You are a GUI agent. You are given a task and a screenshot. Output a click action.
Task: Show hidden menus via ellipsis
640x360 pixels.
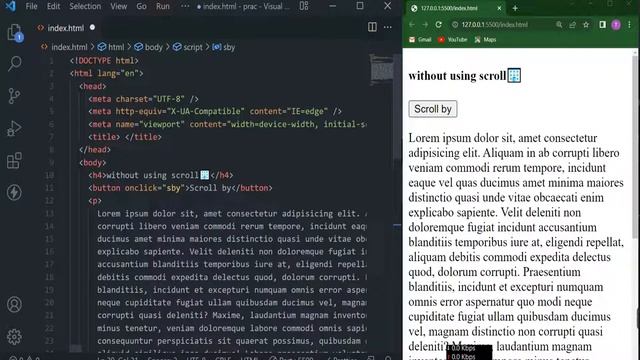(185, 6)
